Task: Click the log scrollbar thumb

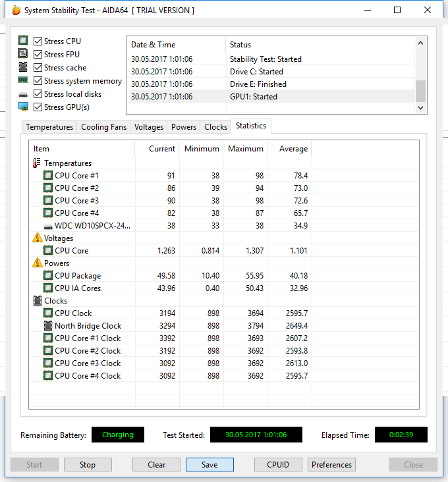Action: (x=420, y=91)
